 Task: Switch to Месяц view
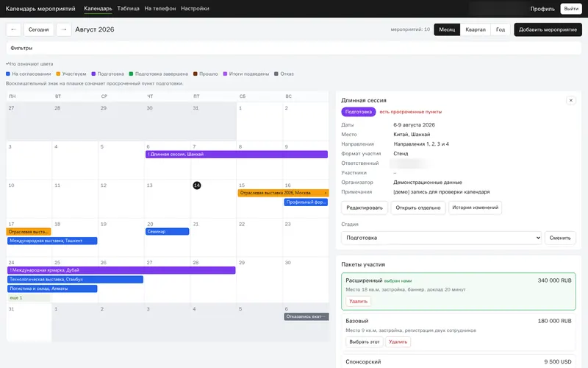(x=447, y=29)
